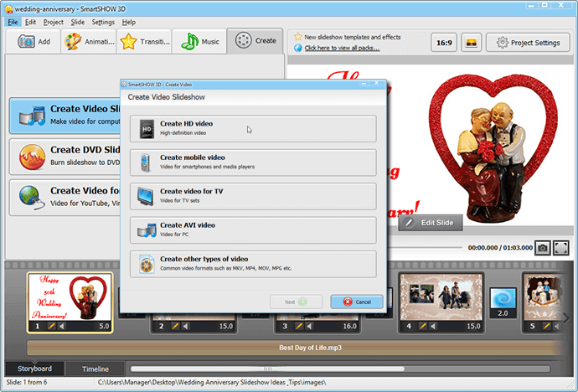578x392 pixels.
Task: Click the HD film icon
Action: point(147,129)
